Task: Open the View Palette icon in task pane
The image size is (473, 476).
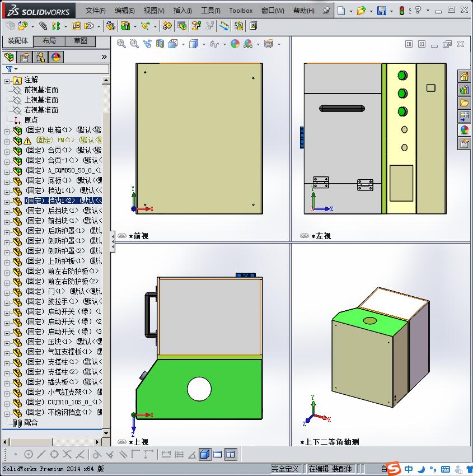Action: 464,116
